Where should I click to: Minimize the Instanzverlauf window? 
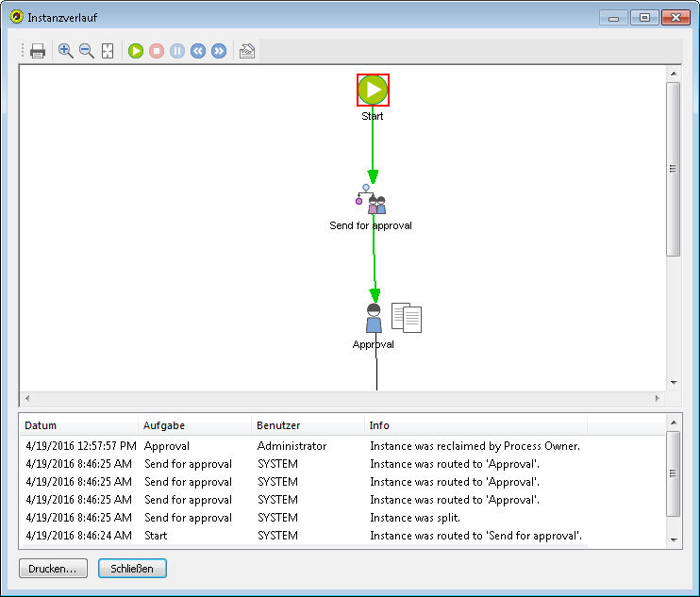[x=614, y=18]
